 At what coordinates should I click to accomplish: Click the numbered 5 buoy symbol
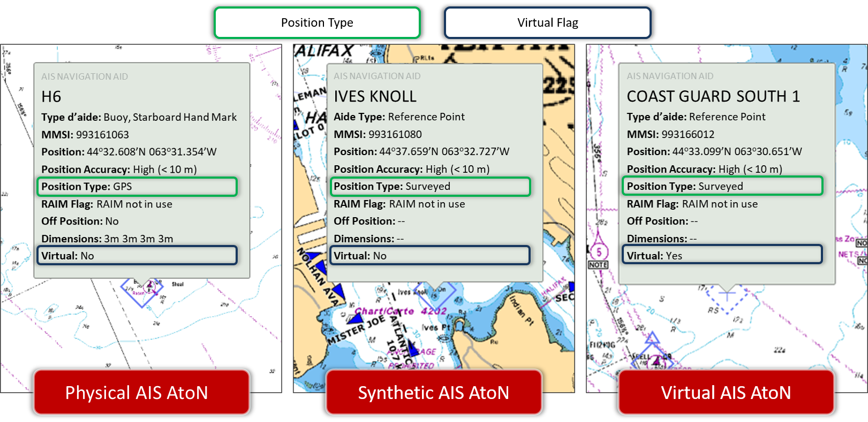pos(599,251)
